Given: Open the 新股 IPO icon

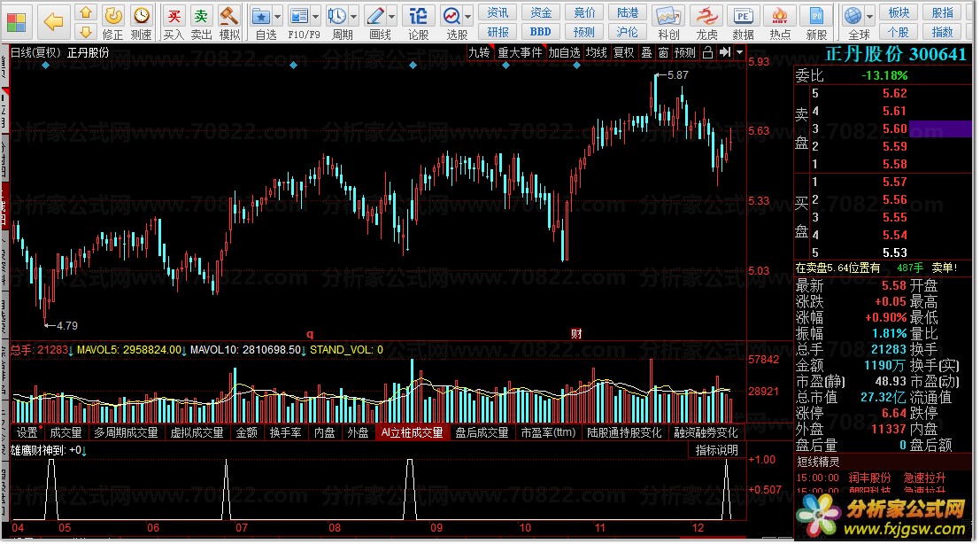Looking at the screenshot, I should coord(816,22).
